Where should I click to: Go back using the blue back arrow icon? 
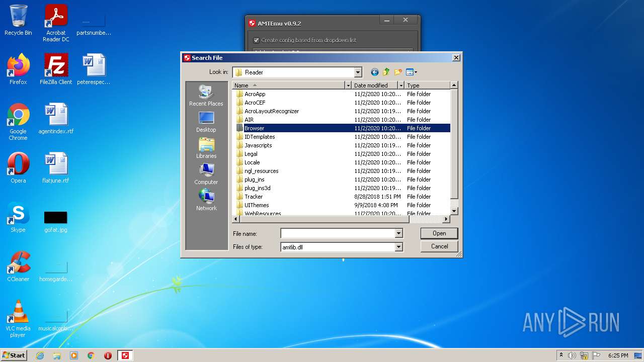[374, 72]
